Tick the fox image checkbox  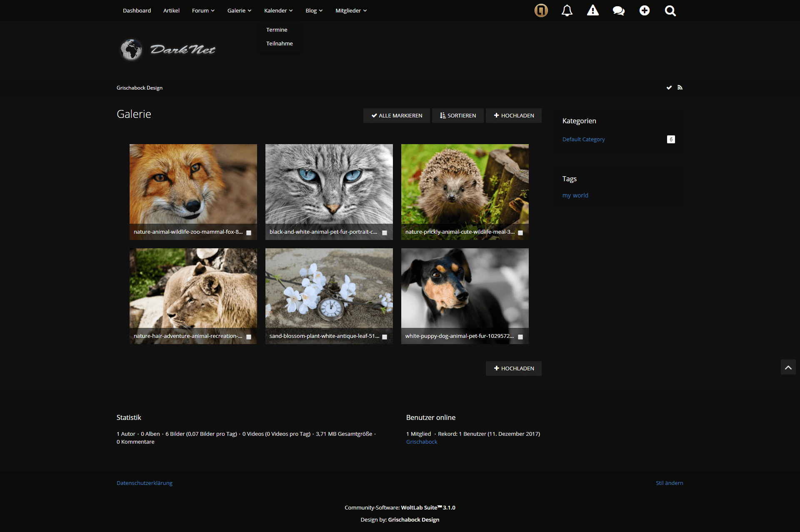(x=249, y=233)
